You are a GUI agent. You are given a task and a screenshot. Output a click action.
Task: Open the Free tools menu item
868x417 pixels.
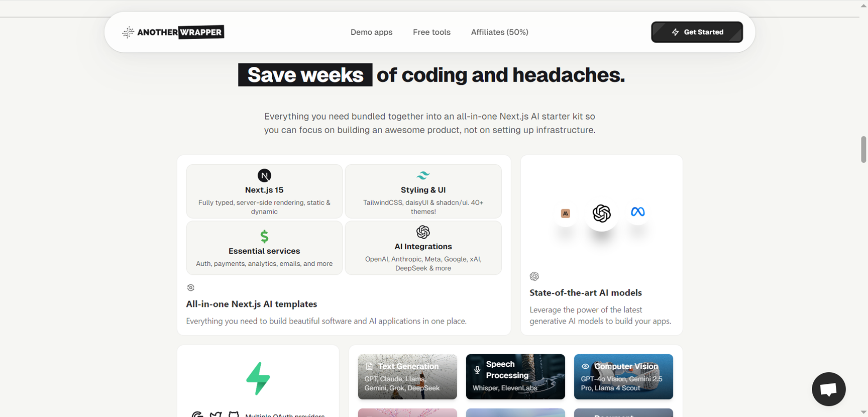pos(431,32)
